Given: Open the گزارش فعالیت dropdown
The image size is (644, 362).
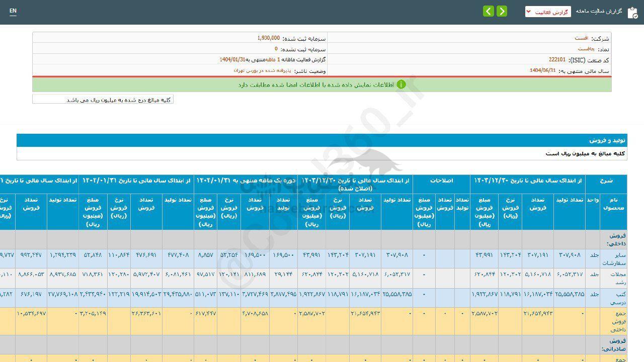Looking at the screenshot, I should 548,12.
